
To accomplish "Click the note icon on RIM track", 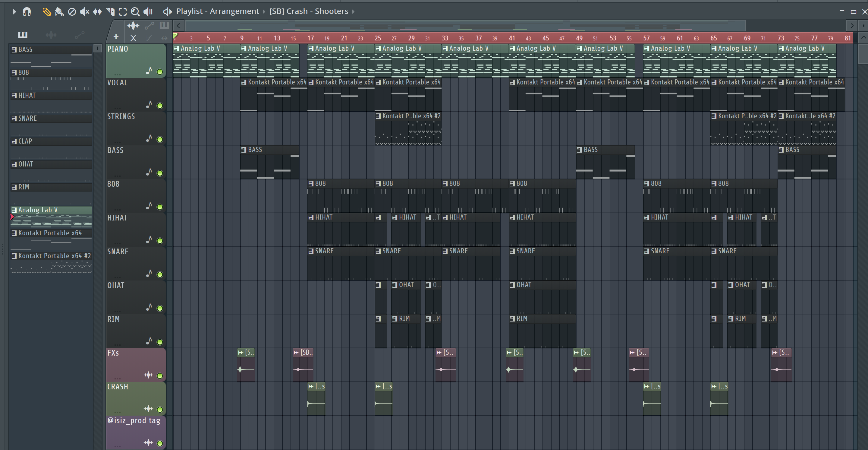I will [149, 341].
